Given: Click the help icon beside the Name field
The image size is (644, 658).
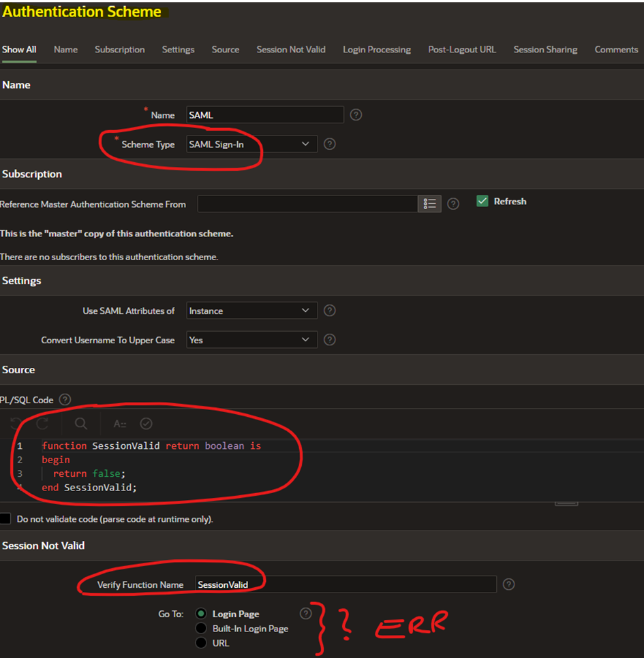Looking at the screenshot, I should pos(356,114).
